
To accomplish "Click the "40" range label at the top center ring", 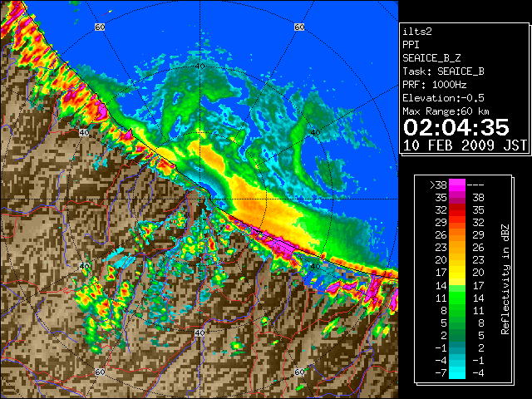I will pyautogui.click(x=199, y=66).
